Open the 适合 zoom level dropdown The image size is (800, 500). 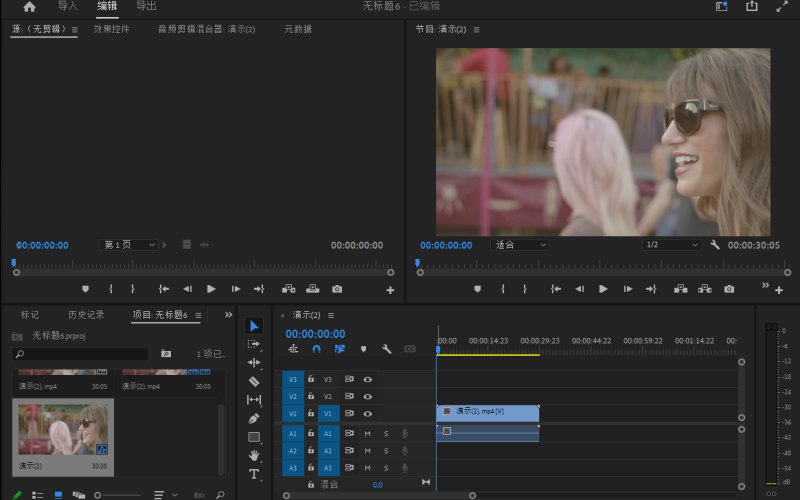(x=520, y=245)
